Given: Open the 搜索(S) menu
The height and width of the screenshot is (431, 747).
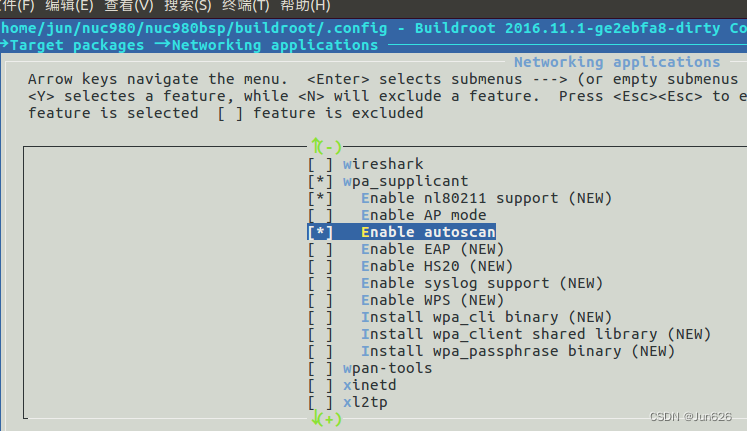Looking at the screenshot, I should point(188,6).
